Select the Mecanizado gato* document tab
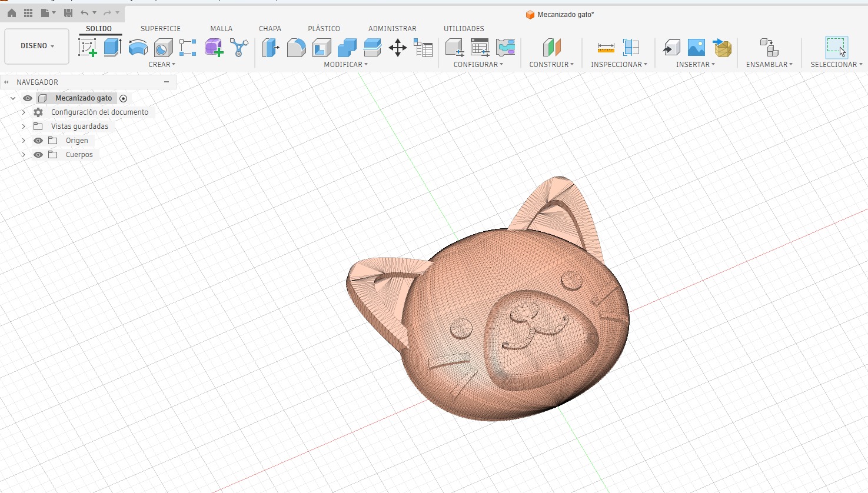Viewport: 868px width, 493px height. (x=560, y=14)
